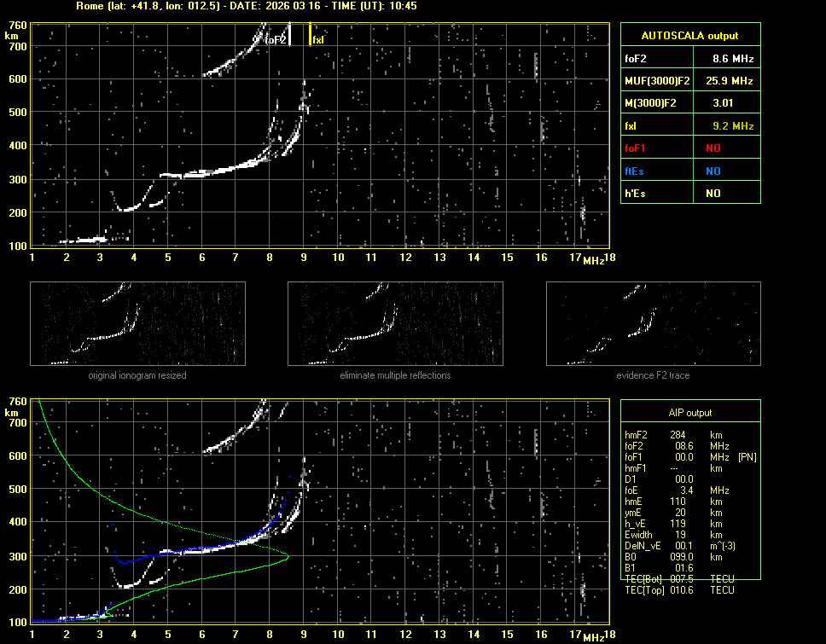Viewport: 826px width, 644px height.
Task: Select the foF2 8.6 MHz value cell
Action: pos(733,58)
